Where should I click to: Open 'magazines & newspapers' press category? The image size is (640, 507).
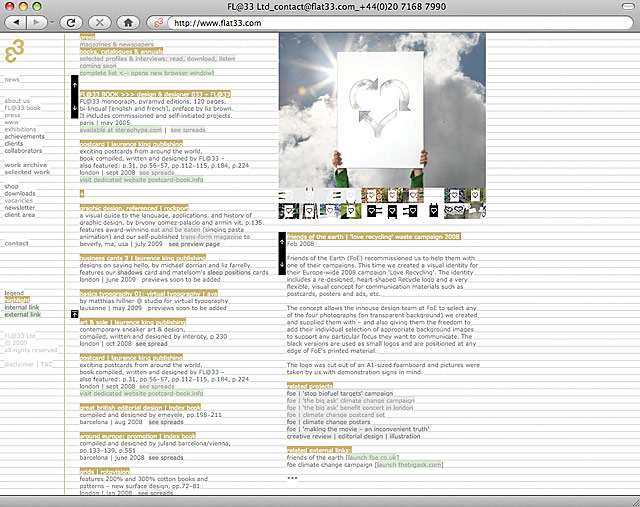tap(117, 44)
